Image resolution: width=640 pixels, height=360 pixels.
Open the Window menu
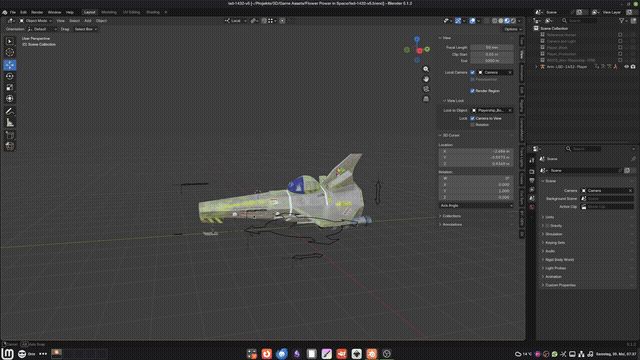[54, 12]
